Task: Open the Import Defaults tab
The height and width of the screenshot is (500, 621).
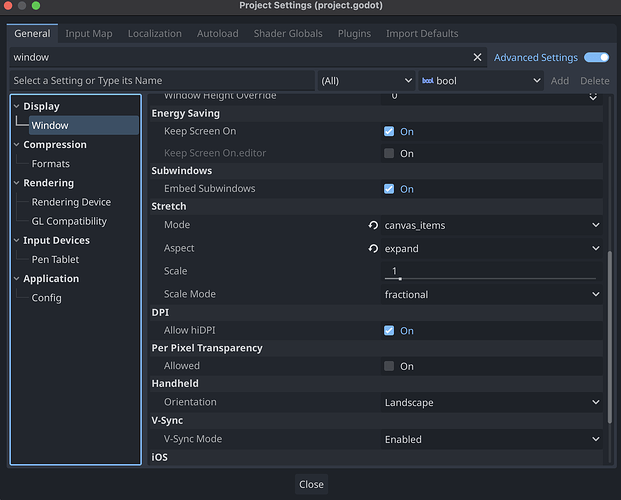Action: [x=422, y=34]
